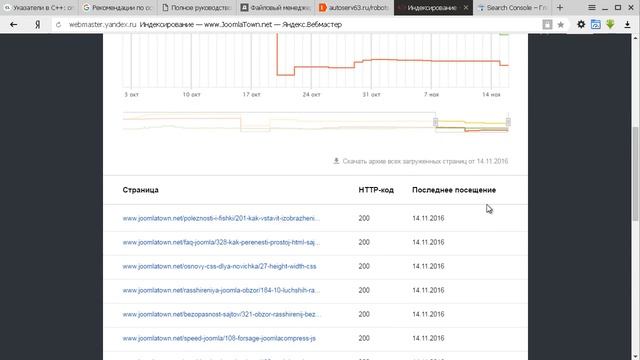Viewport: 640px width, 360px height.
Task: Open the downloads arrow icon
Action: [x=627, y=24]
